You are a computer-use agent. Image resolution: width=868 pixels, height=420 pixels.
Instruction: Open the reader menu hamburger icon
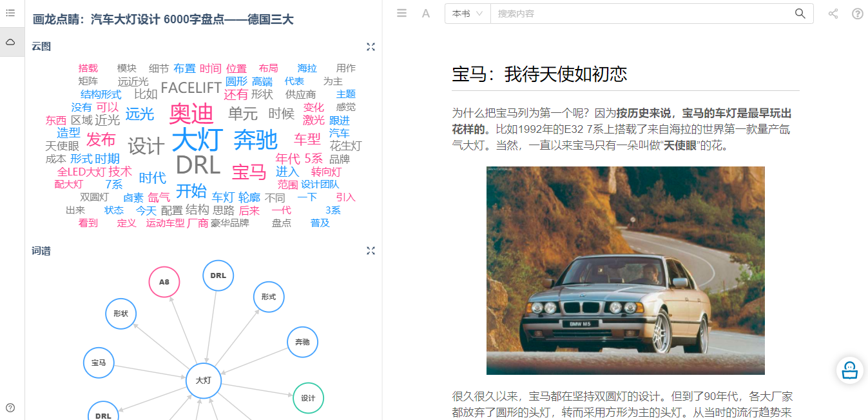401,13
